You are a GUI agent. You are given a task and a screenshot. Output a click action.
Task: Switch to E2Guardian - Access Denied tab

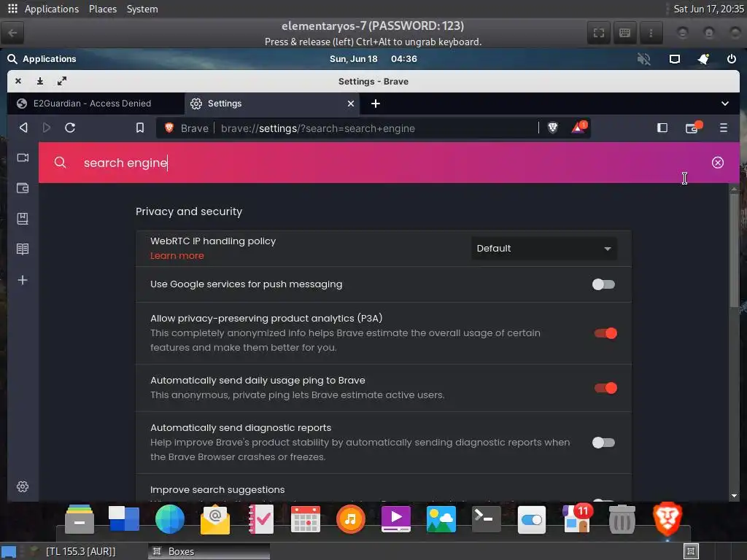click(x=96, y=104)
